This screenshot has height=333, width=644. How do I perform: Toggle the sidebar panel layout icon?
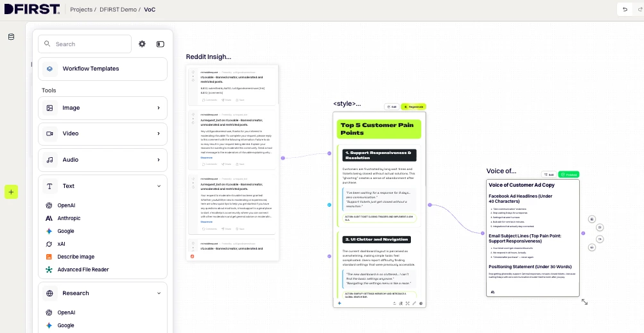tap(160, 44)
